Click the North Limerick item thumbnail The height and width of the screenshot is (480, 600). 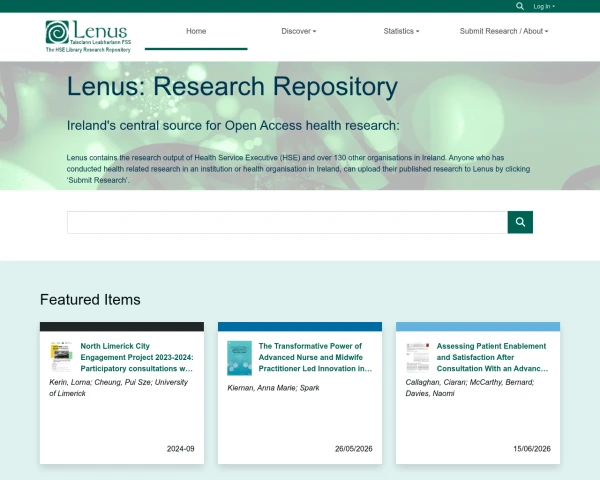click(x=61, y=357)
